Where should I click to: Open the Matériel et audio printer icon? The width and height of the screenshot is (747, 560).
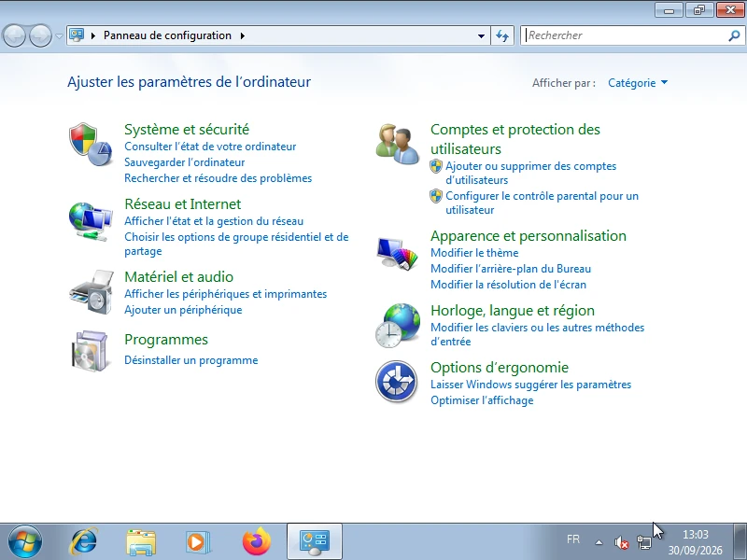(92, 292)
